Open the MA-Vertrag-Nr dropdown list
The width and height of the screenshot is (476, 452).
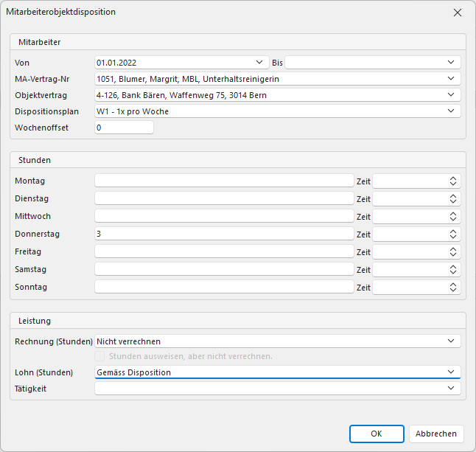tap(450, 79)
